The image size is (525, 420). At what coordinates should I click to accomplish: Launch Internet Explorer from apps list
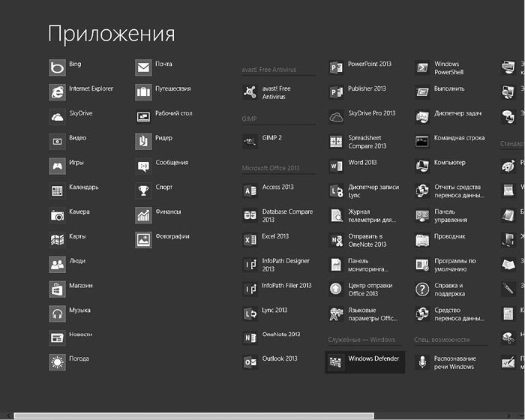tap(57, 92)
